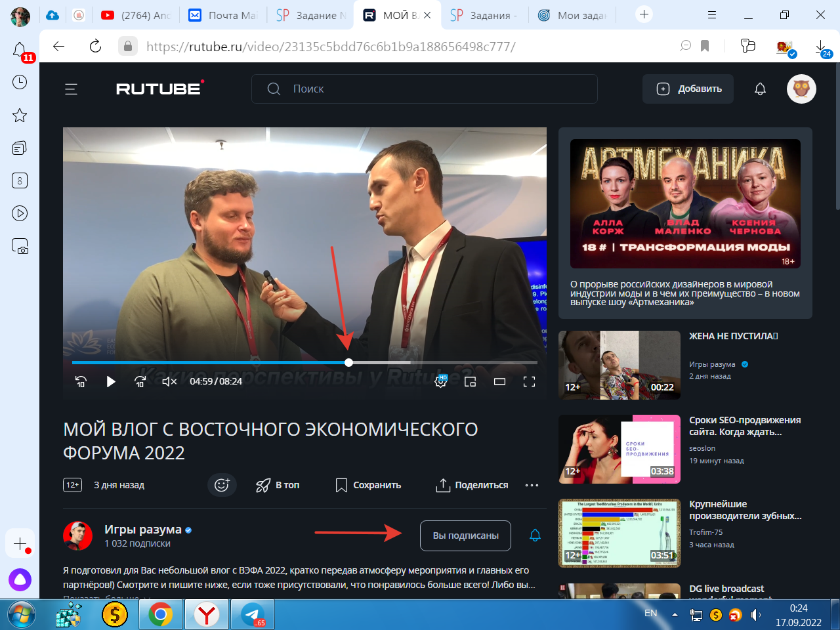Switch EN input language in tray
The image size is (840, 630).
point(650,613)
